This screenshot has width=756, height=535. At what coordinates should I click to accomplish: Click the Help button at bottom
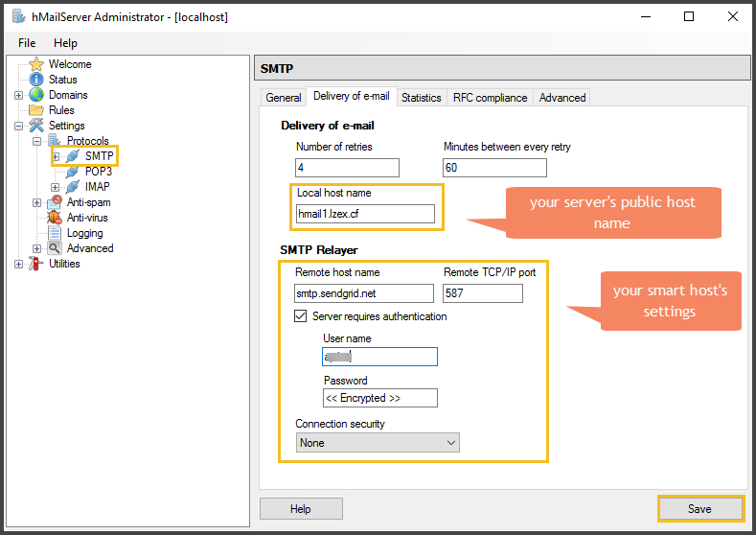[301, 509]
